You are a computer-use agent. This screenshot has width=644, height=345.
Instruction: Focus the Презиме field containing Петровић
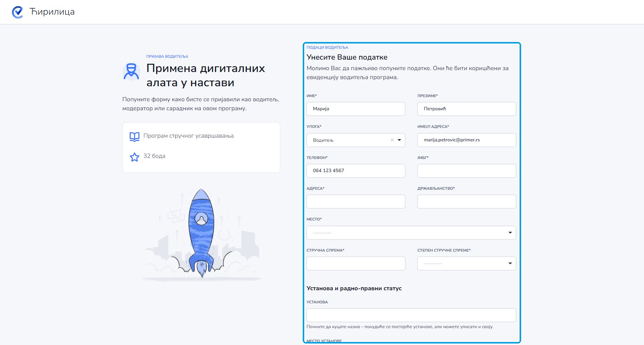coord(466,109)
